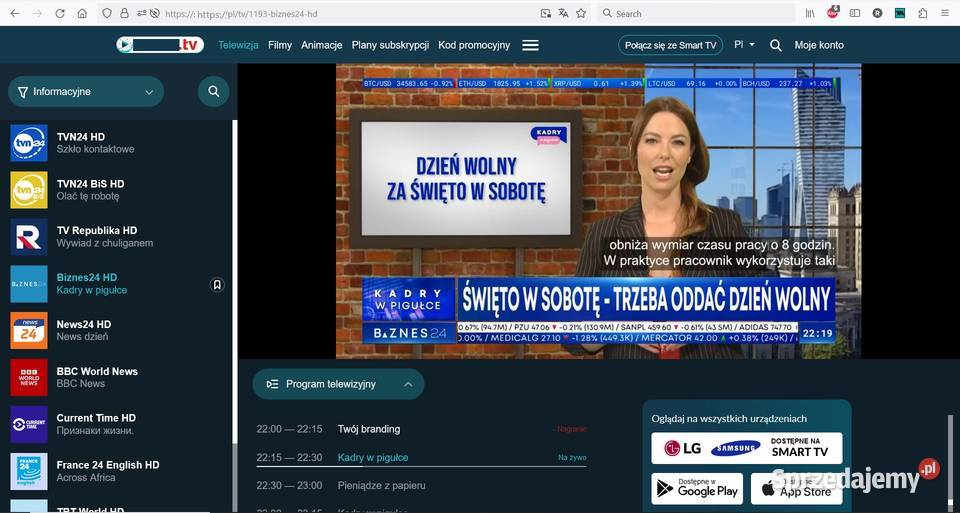The width and height of the screenshot is (960, 513).
Task: Go back with the browser back arrow
Action: (x=15, y=13)
